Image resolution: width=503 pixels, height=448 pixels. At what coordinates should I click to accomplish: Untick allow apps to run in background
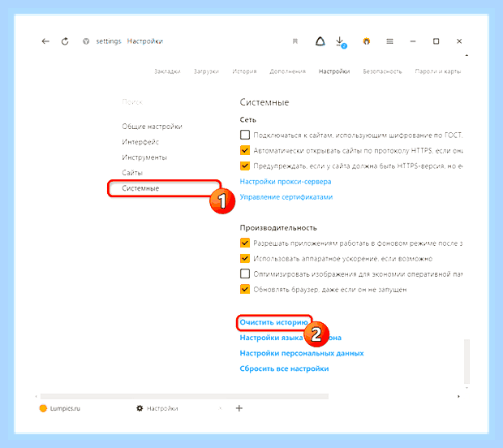[245, 243]
